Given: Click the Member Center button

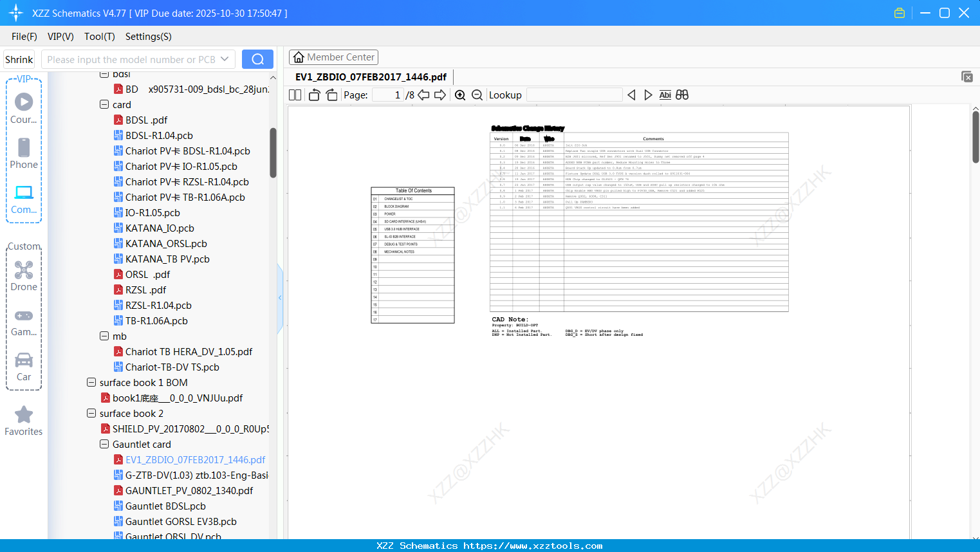Looking at the screenshot, I should click(x=333, y=57).
